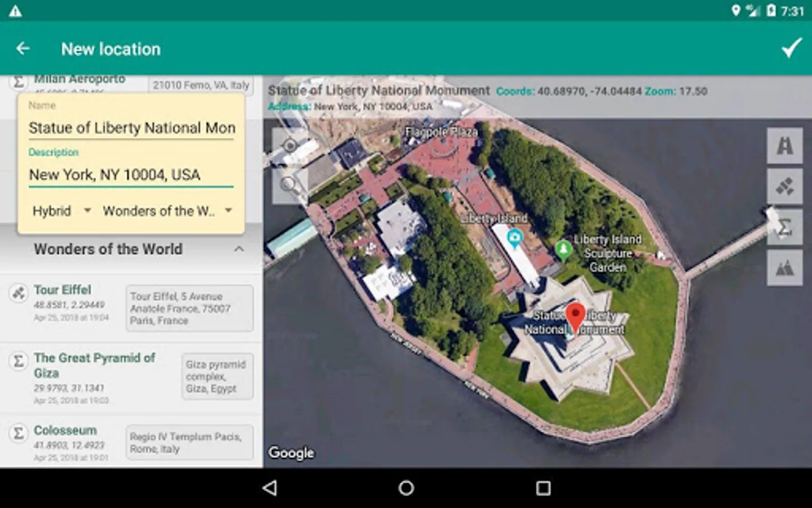The width and height of the screenshot is (812, 508).
Task: Tap the Colosseum sigma icon
Action: (x=19, y=433)
